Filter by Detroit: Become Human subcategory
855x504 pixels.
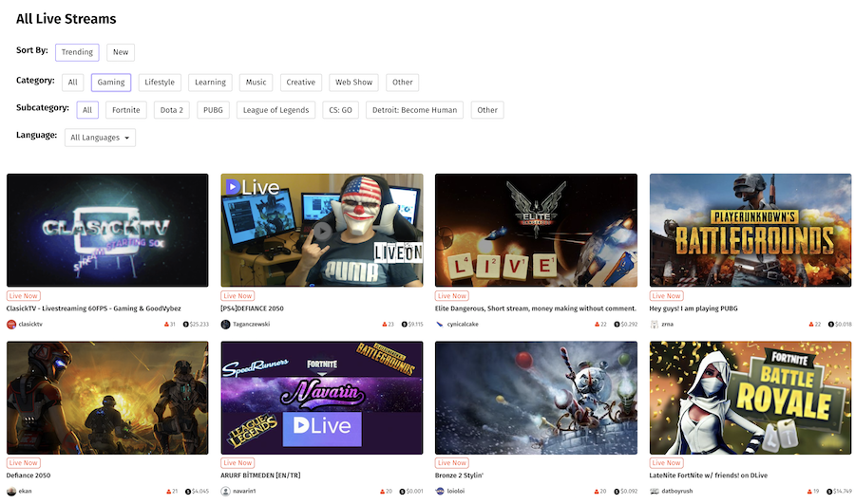[414, 110]
